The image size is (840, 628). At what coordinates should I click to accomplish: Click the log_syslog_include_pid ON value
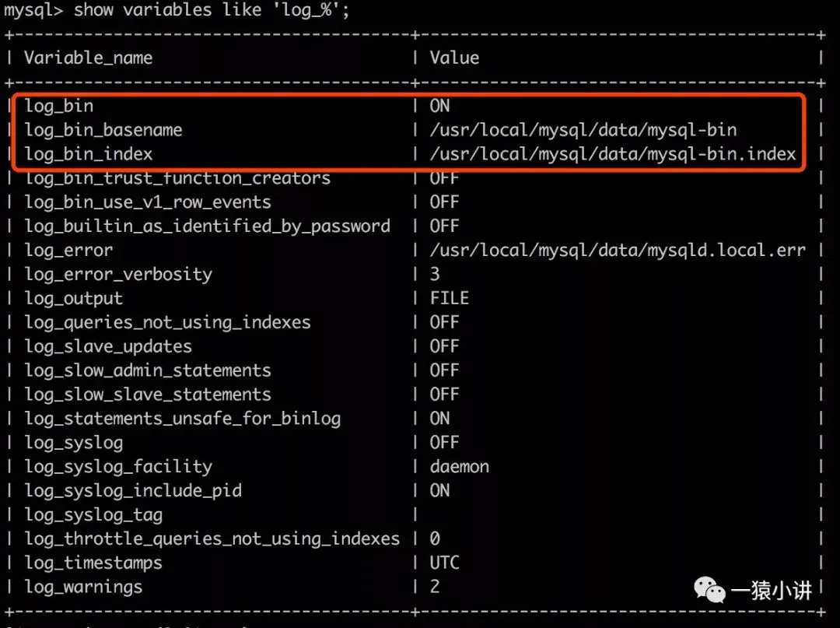tap(439, 490)
